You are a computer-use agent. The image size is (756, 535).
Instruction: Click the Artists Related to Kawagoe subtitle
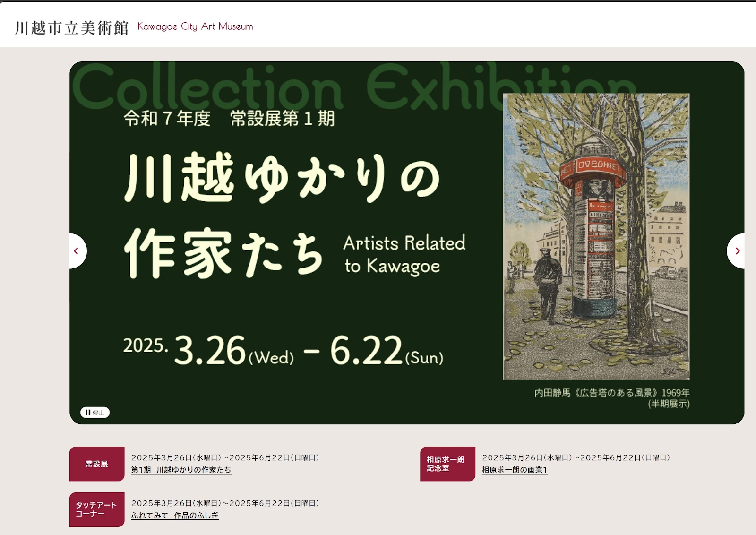click(x=404, y=255)
